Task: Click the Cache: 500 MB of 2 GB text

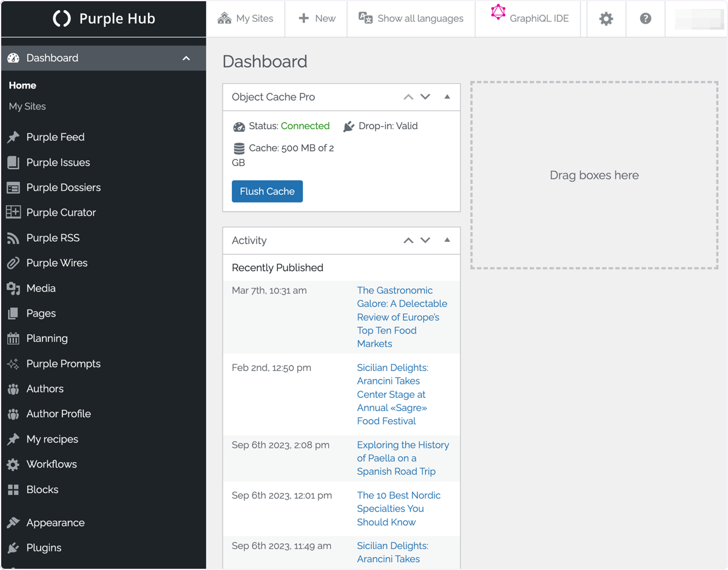Action: click(283, 155)
